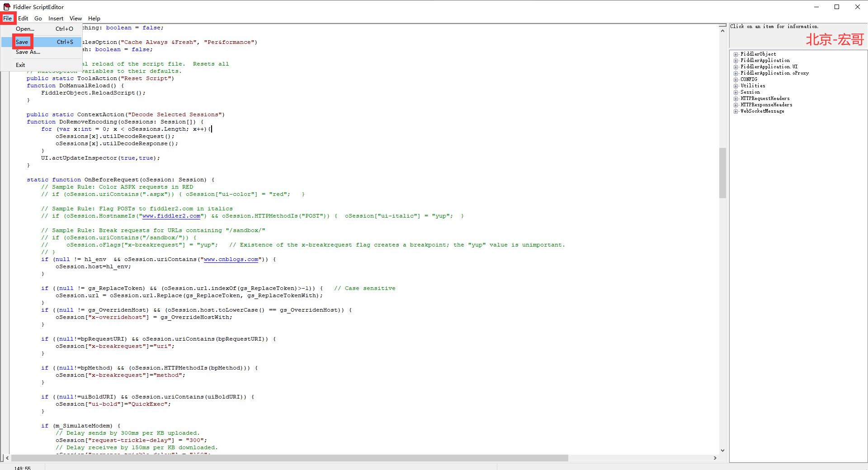Follow the www.cnblogs.com link in code
Screen dimensions: 868x470
coord(231,260)
